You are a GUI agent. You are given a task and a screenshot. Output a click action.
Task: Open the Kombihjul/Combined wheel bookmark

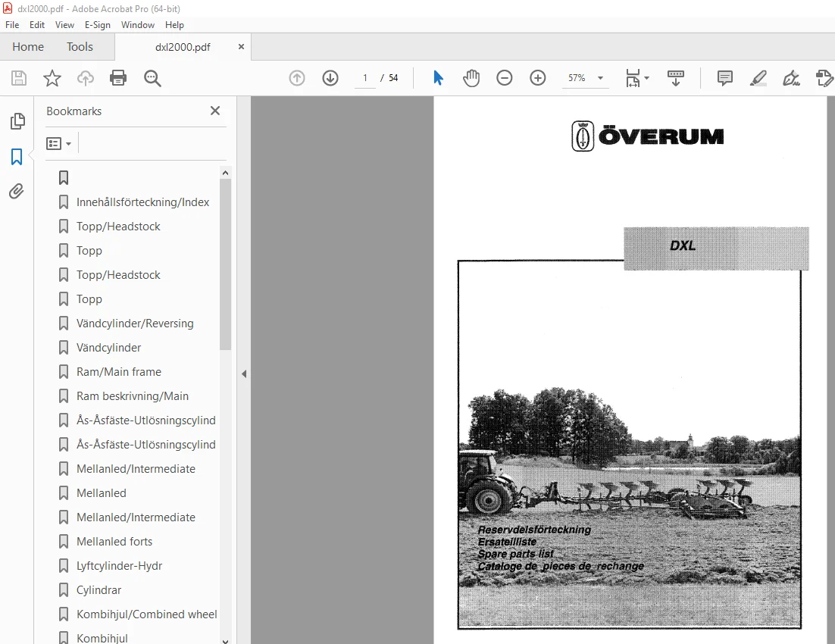(147, 614)
